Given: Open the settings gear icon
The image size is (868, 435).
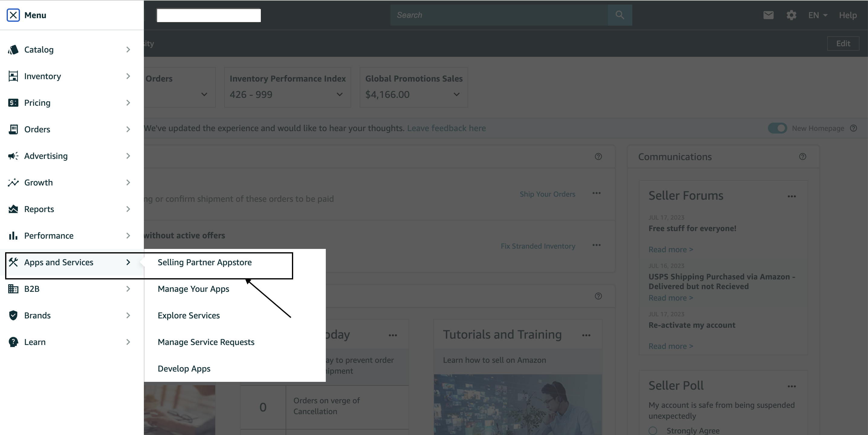Looking at the screenshot, I should tap(791, 15).
